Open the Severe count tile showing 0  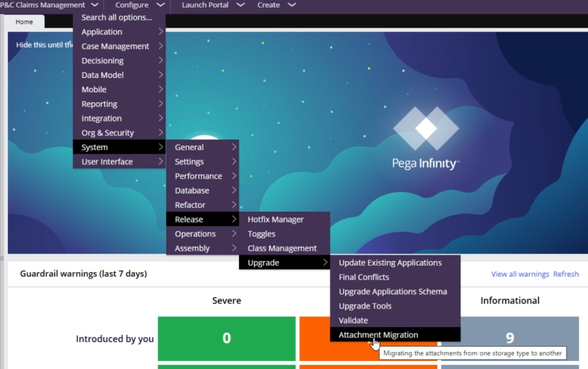tap(226, 338)
